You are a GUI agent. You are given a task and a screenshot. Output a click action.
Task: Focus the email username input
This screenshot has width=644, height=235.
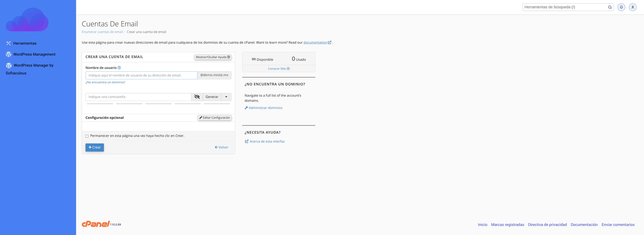click(x=141, y=75)
